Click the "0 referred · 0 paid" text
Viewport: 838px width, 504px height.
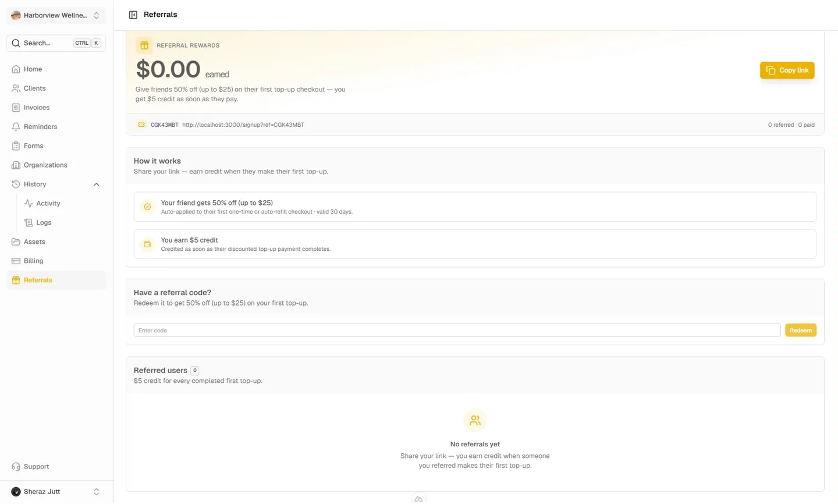click(791, 125)
